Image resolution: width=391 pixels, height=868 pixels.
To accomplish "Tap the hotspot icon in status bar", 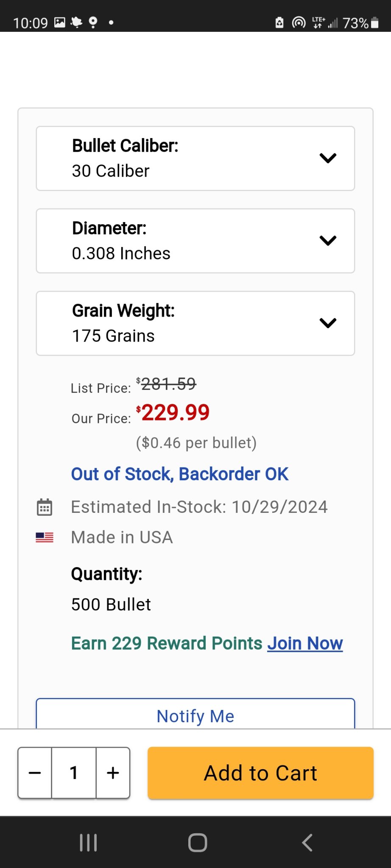I will coord(299,22).
